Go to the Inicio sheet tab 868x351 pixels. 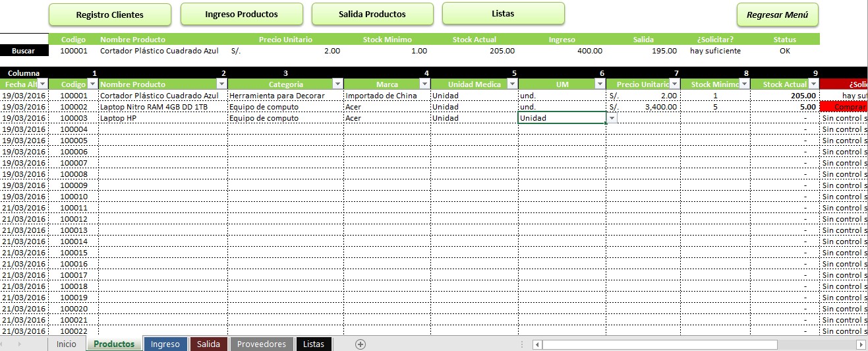click(67, 344)
